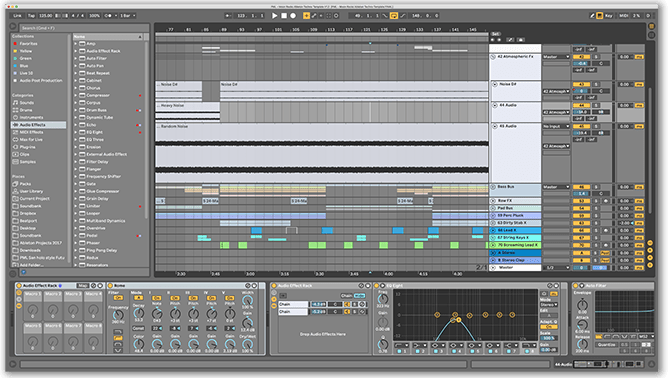The image size is (672, 378).
Task: Click the 125.00 tempo field
Action: pos(45,15)
